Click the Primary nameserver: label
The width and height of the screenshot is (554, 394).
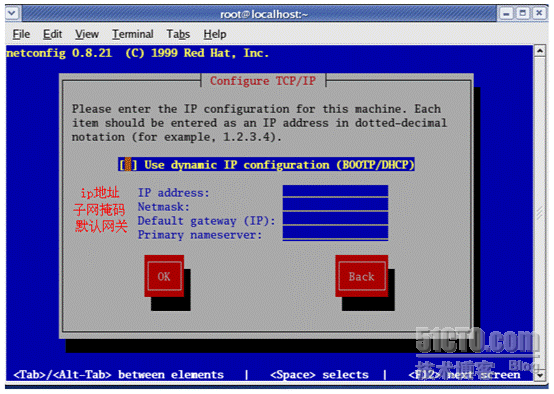point(200,235)
